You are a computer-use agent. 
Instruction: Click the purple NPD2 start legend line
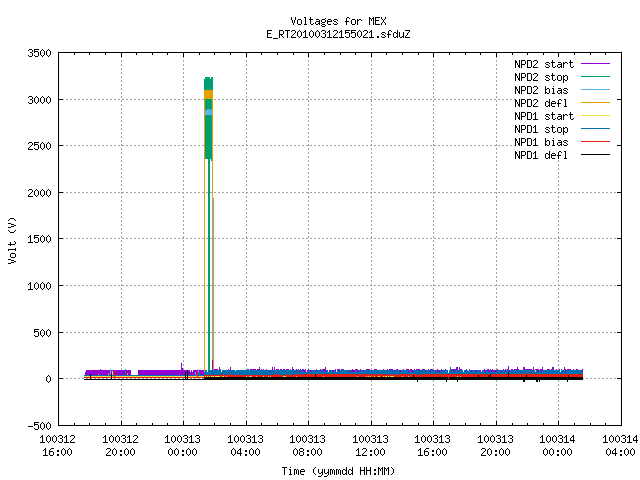pos(595,64)
